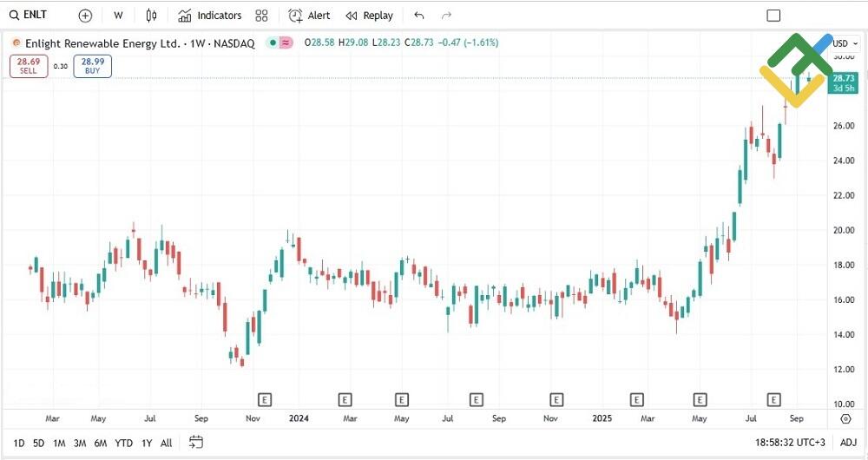Click earnings E marker near Aug 2025

coord(774,399)
